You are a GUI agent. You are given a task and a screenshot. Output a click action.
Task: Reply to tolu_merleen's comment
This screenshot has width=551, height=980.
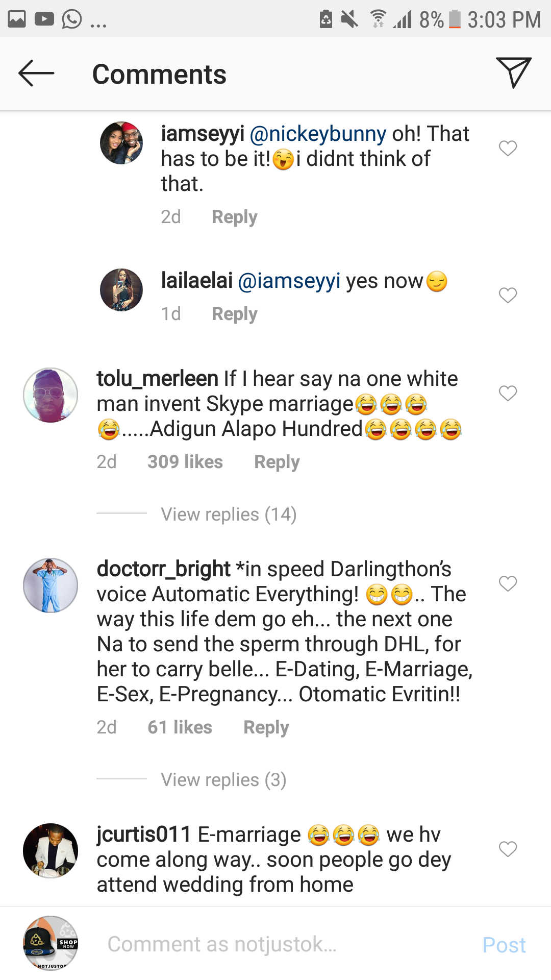pos(277,462)
